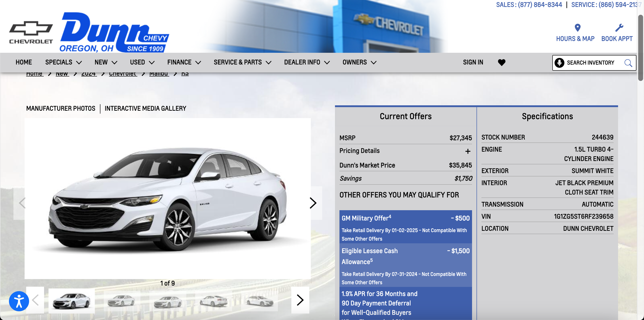Click the Malibu breadcrumb link
Viewport: 644px width, 320px height.
159,74
